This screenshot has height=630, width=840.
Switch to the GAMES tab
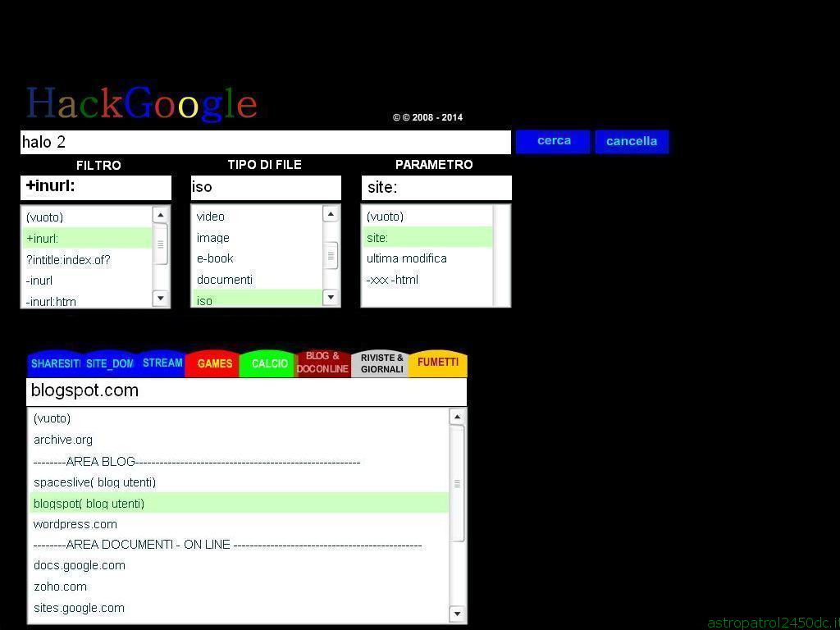(x=214, y=363)
